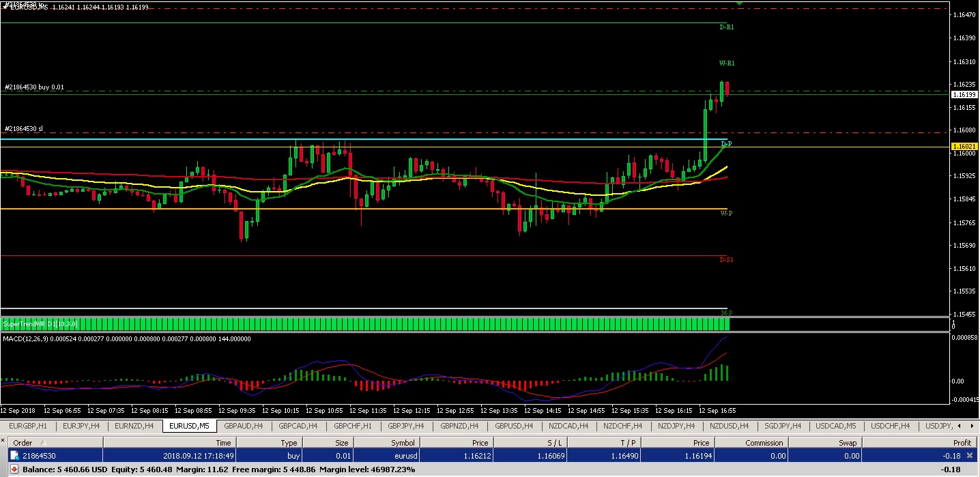Viewport: 980px width, 477px height.
Task: Click the W-R1 pivot level label
Action: coord(727,63)
